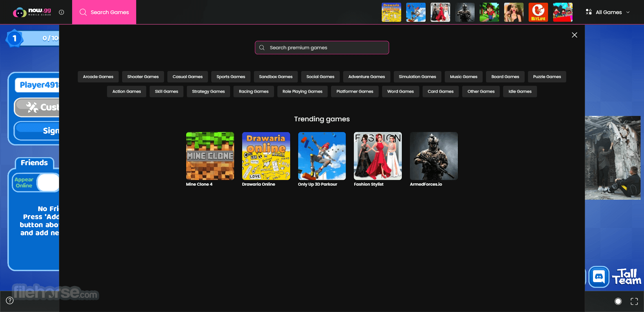Viewport: 644px width, 312px height.
Task: Open the Drawaria Online icon in top bar
Action: pyautogui.click(x=391, y=12)
